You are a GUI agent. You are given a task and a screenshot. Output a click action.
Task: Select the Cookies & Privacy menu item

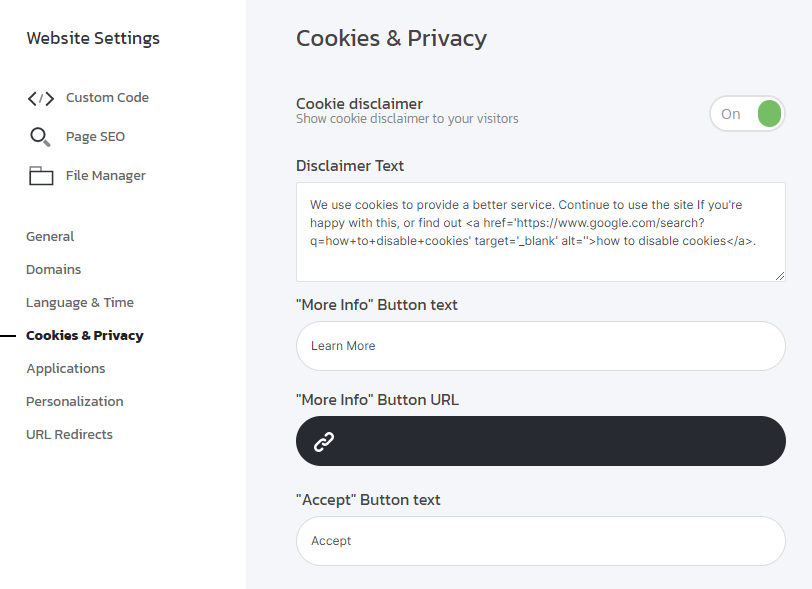point(85,336)
